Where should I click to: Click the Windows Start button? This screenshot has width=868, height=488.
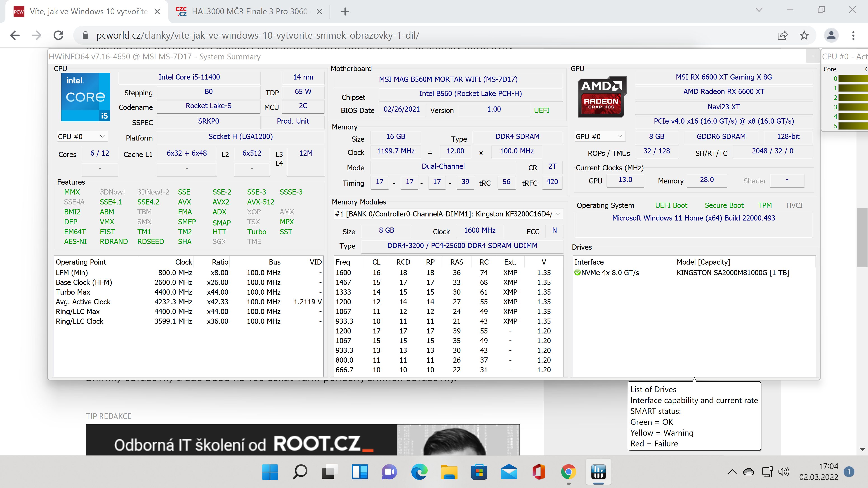270,472
